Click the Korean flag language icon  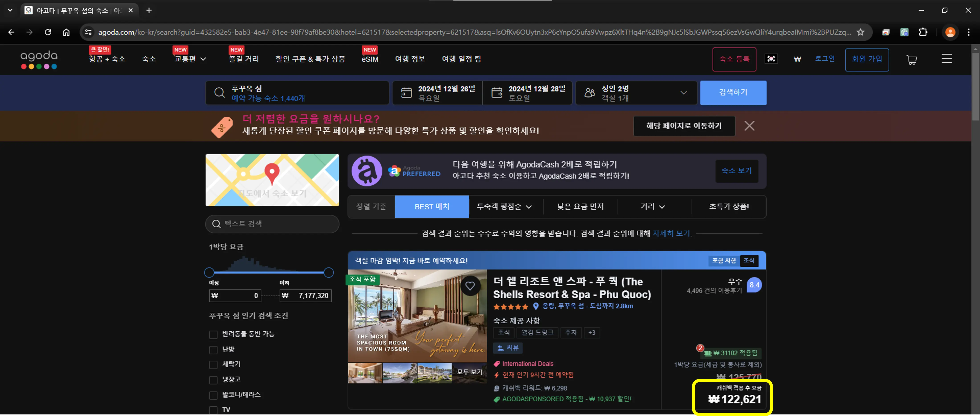[x=771, y=59]
